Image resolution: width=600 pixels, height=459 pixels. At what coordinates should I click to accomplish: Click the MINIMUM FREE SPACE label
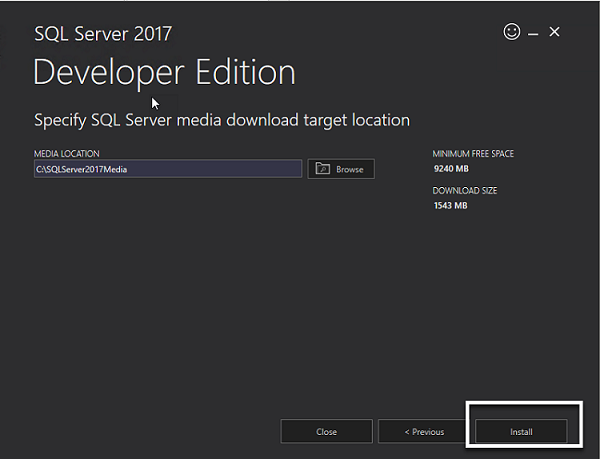[x=473, y=154]
